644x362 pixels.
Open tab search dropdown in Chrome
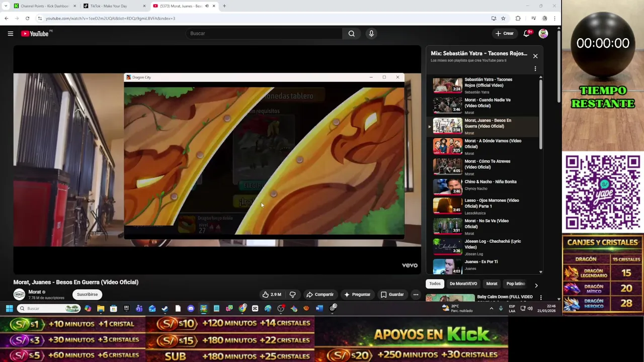pos(6,6)
